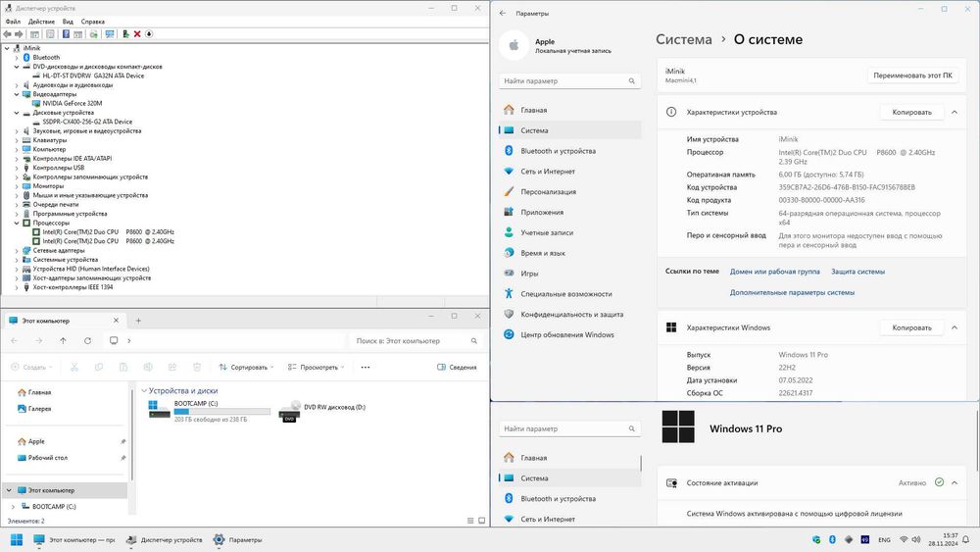Select Этот компьютер tab in Explorer
This screenshot has height=552, width=980.
click(65, 321)
